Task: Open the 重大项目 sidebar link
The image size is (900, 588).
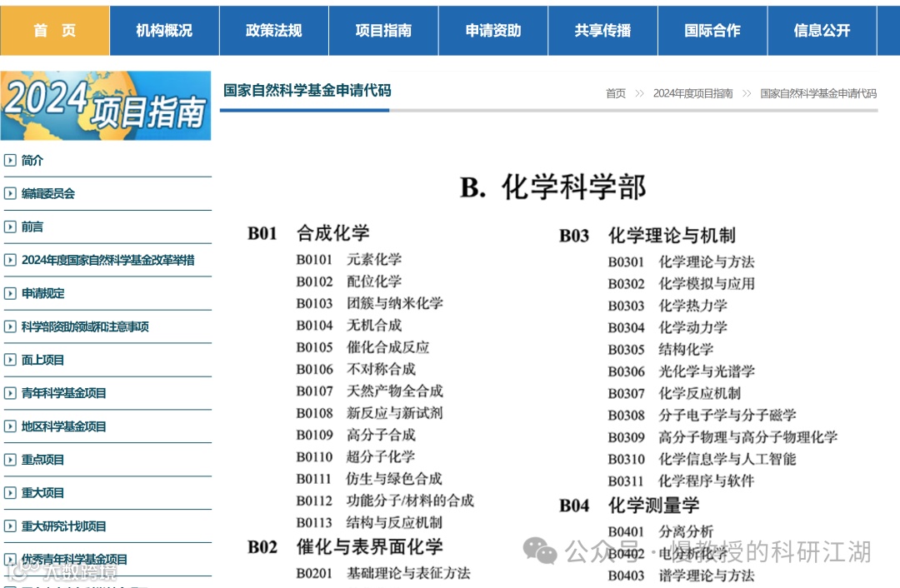Action: 42,493
